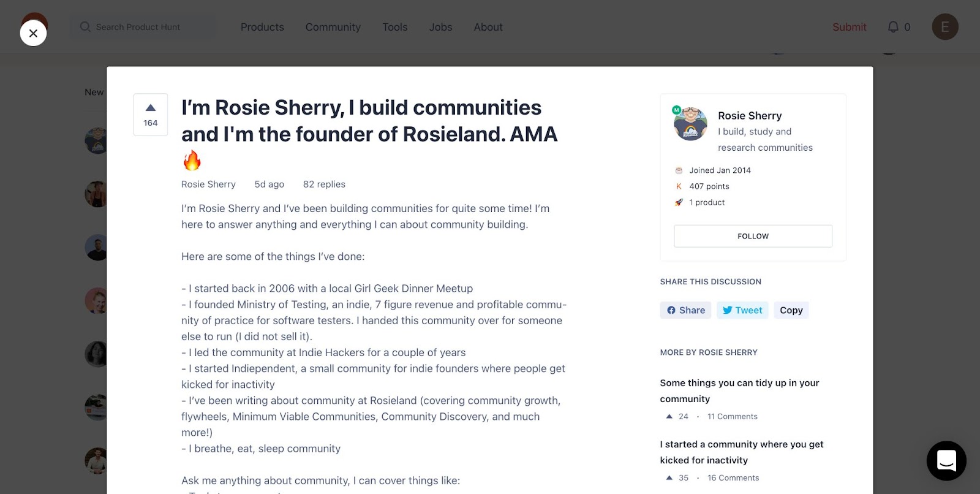Image resolution: width=980 pixels, height=494 pixels.
Task: Click the 'New' tab behind the modal
Action: 94,92
